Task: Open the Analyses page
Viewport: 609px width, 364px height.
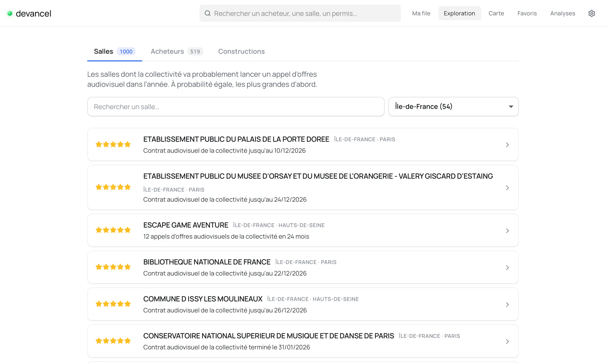Action: [562, 13]
